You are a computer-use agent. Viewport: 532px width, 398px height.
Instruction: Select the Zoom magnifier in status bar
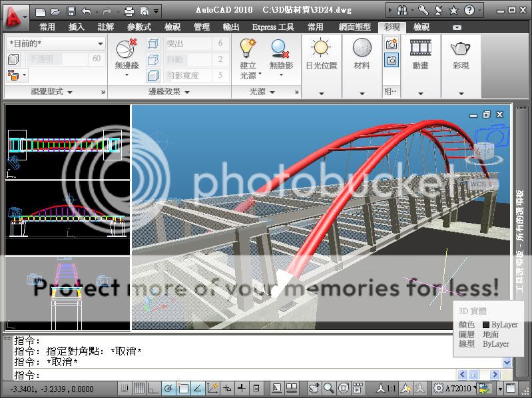click(328, 388)
